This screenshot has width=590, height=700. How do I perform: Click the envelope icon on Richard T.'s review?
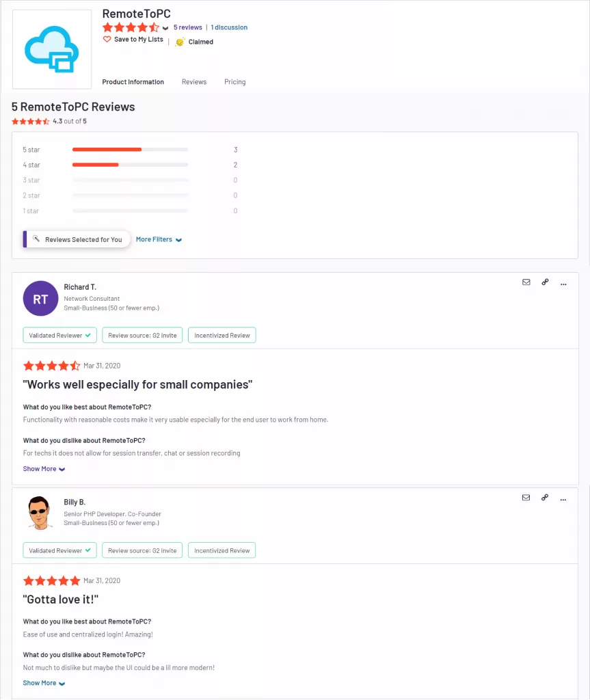pos(526,282)
